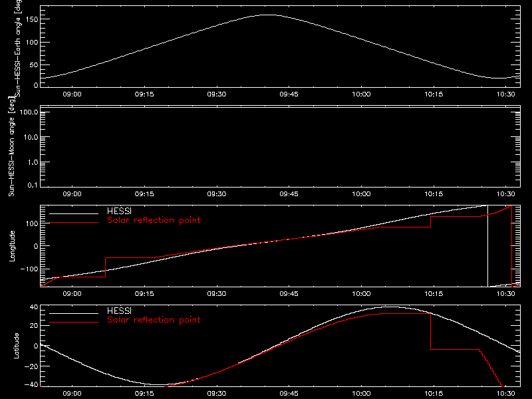The image size is (532, 399).
Task: Select Solar reflection point legend in Longitude plot
Action: coord(154,220)
